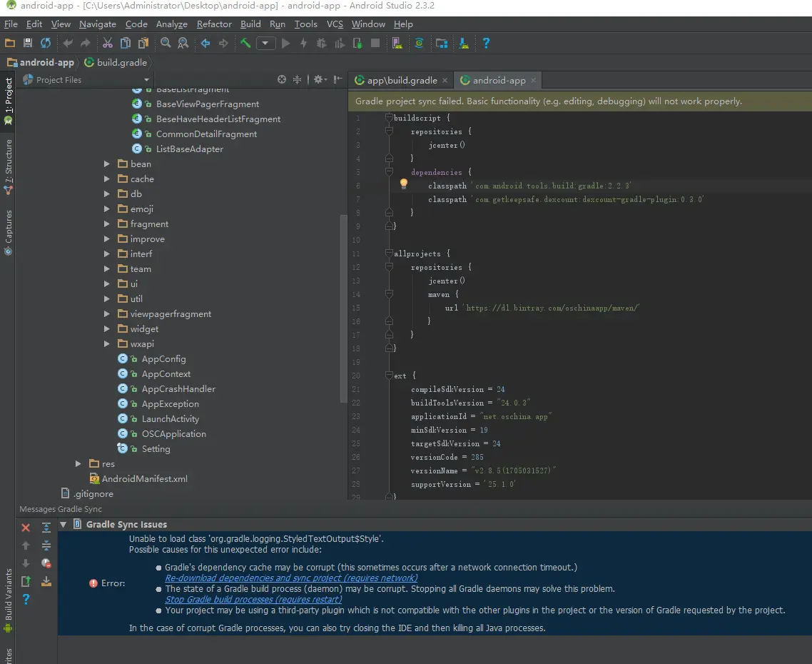The height and width of the screenshot is (664, 812).
Task: Click the SDK Manager download icon
Action: click(x=464, y=44)
